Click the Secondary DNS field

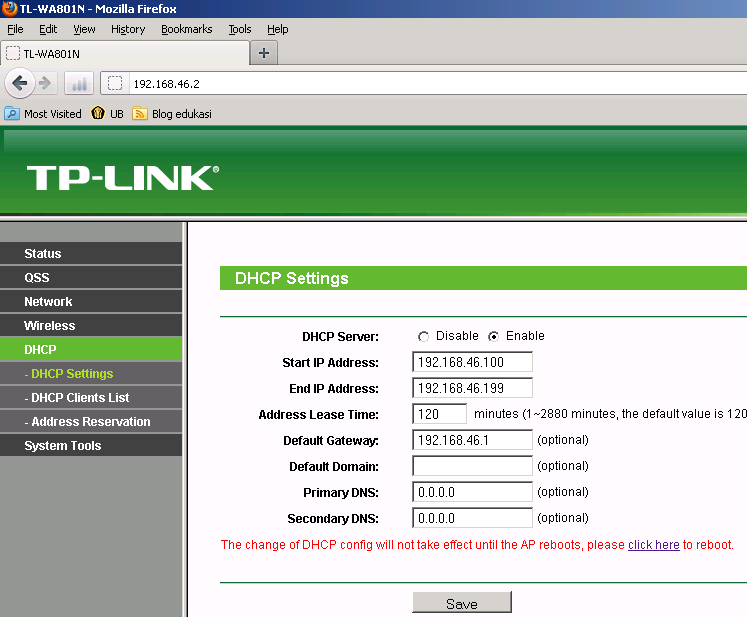(472, 518)
